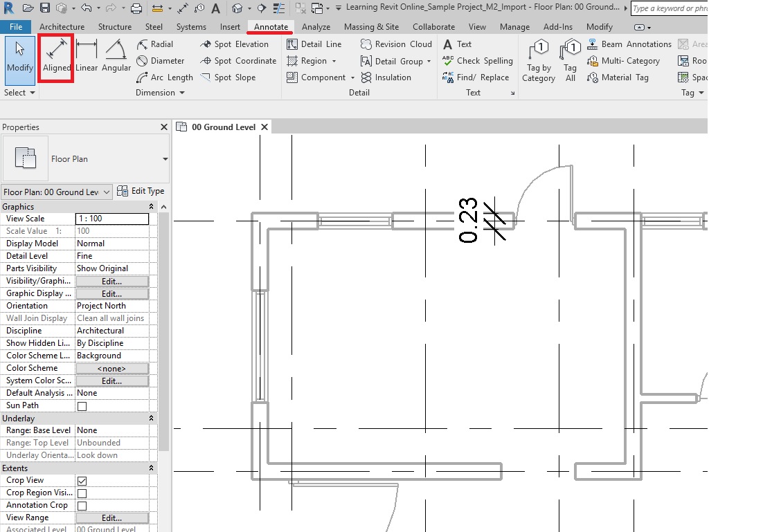
Task: Enable the Sun Path checkbox
Action: click(x=82, y=406)
